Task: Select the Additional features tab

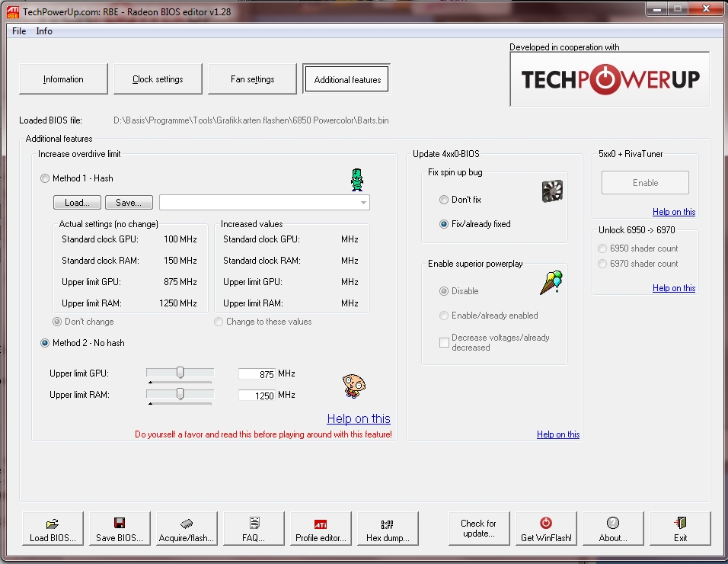Action: pos(346,79)
